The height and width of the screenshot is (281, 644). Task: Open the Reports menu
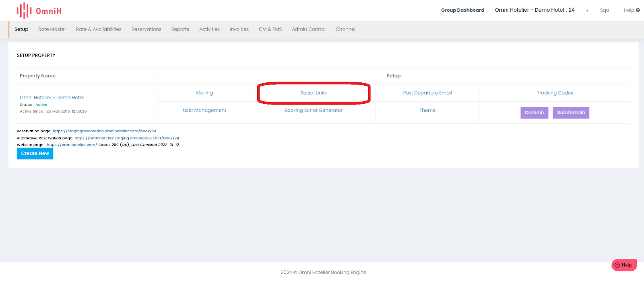point(180,29)
